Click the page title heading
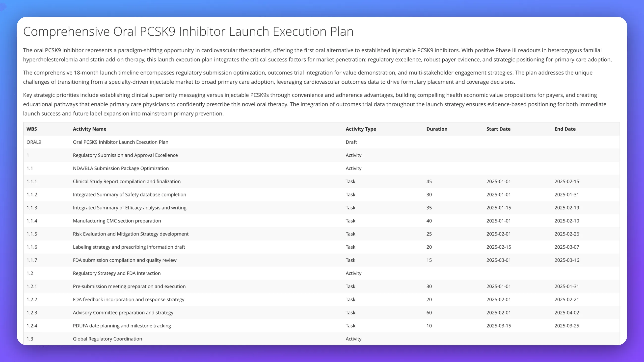 pos(188,31)
